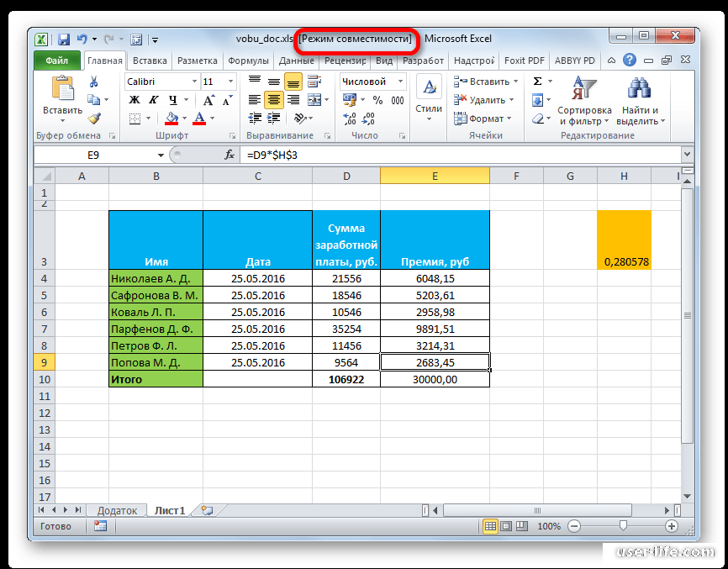This screenshot has height=569, width=728.
Task: Click the Insert Function fx icon
Action: pos(229,155)
